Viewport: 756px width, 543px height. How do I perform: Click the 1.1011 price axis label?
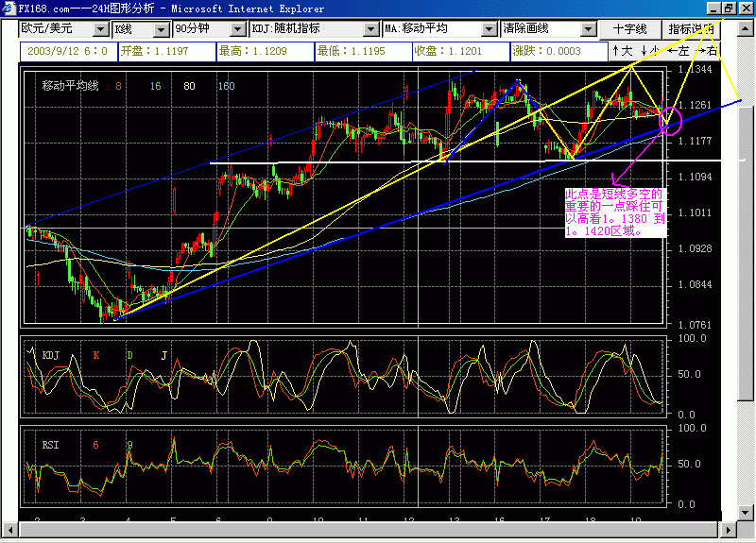(x=695, y=213)
